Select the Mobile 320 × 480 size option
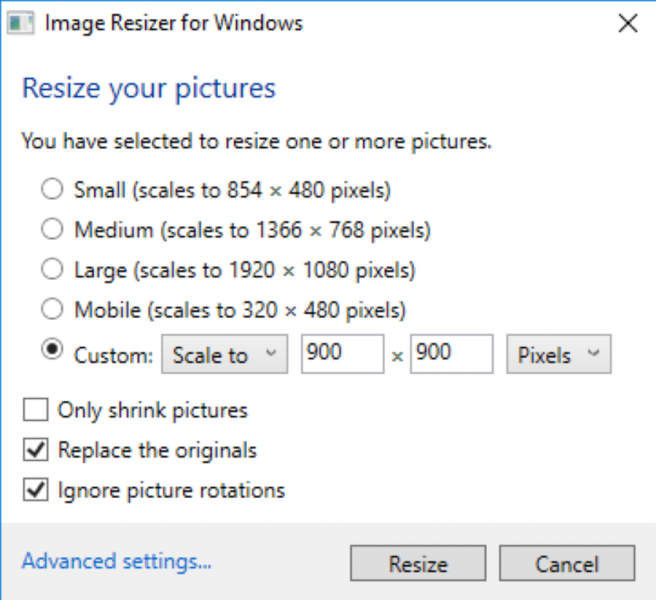The height and width of the screenshot is (600, 656). [x=51, y=308]
